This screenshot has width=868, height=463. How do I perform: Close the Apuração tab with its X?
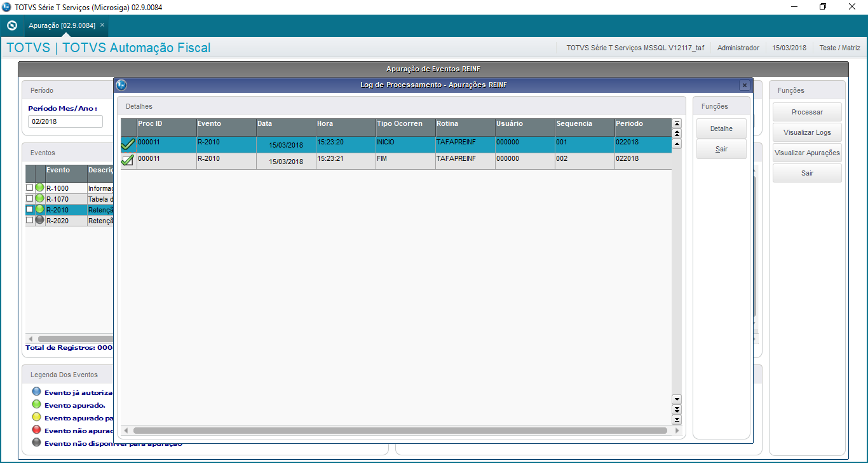102,25
